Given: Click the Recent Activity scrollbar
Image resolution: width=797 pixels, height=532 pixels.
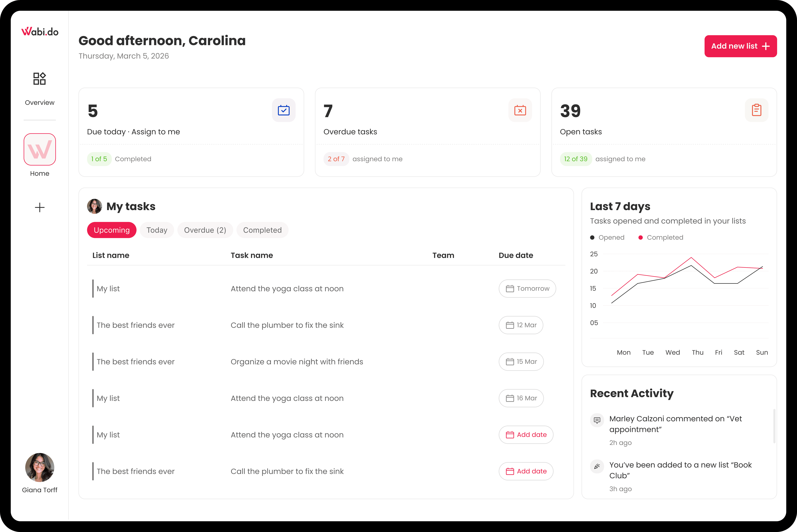Looking at the screenshot, I should 774,426.
